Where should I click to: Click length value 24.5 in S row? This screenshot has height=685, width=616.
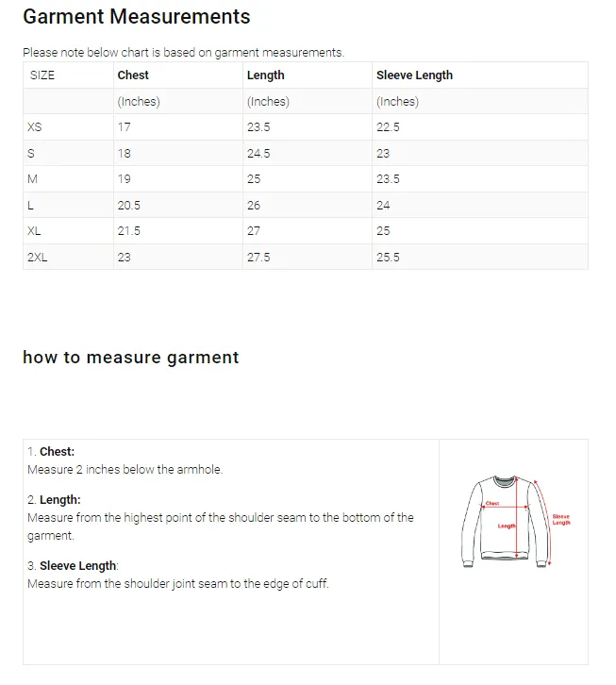click(x=258, y=154)
